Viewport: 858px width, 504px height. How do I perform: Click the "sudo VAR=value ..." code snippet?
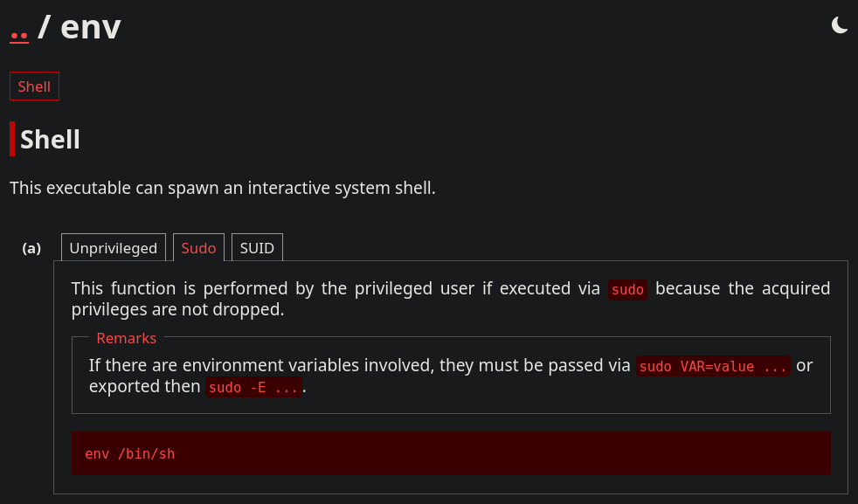[x=713, y=366]
